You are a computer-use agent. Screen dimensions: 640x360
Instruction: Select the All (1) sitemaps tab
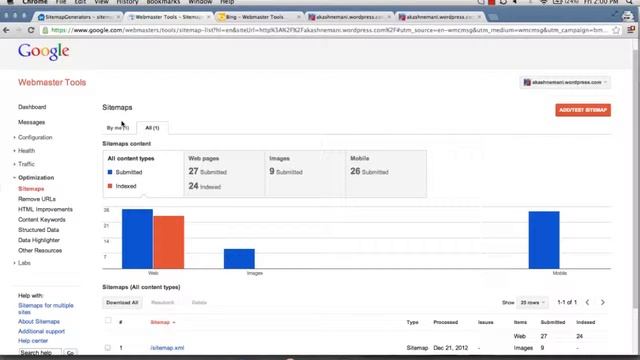point(152,128)
